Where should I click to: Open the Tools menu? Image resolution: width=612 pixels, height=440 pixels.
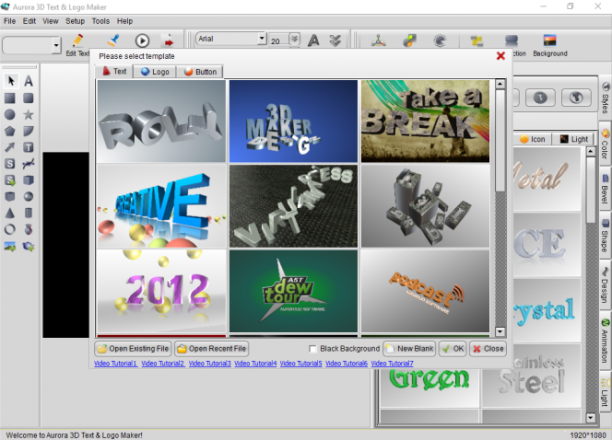coord(101,21)
